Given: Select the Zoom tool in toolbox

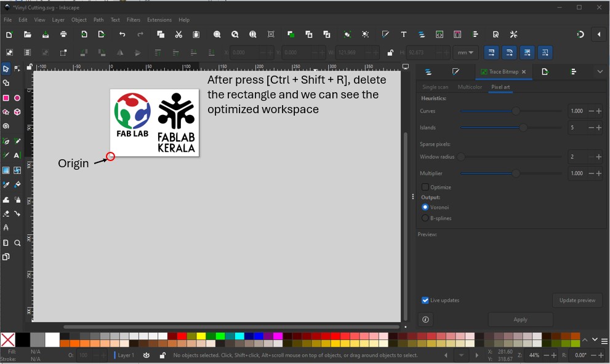Looking at the screenshot, I should pos(17,243).
